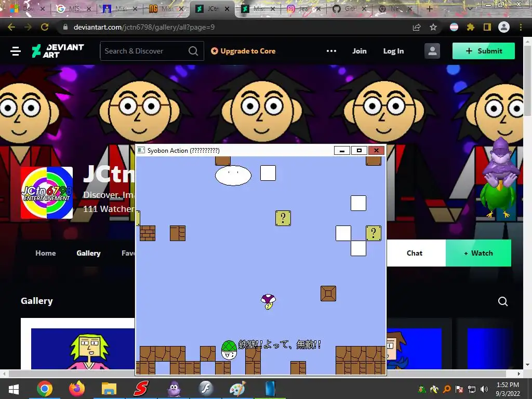Switch to the JCtn browser tab
532x399 pixels.
[213, 9]
